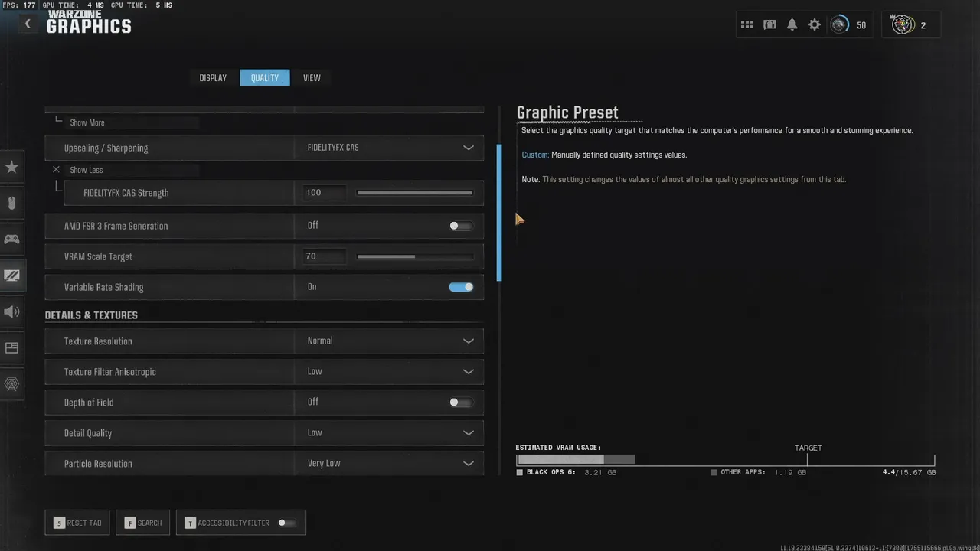Image resolution: width=980 pixels, height=551 pixels.
Task: Open Account and Network sidebar icon
Action: [x=11, y=383]
